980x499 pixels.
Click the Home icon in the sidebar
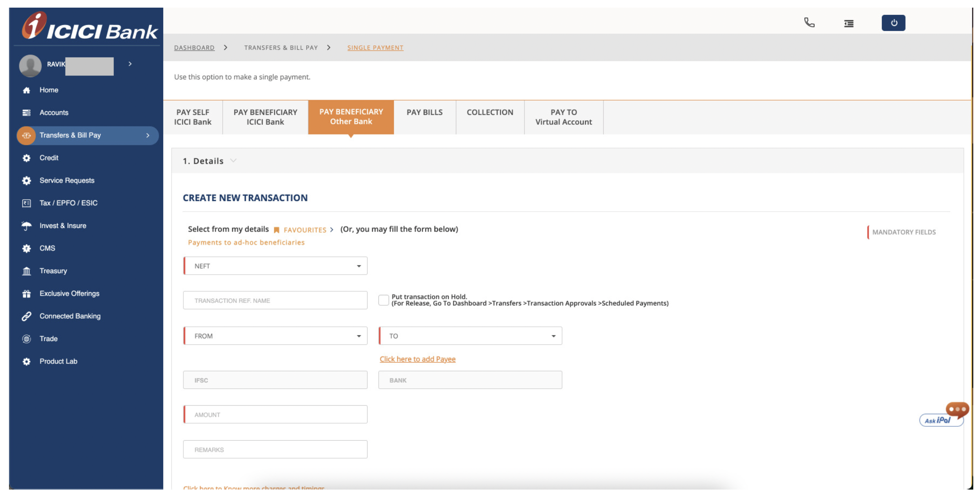26,90
